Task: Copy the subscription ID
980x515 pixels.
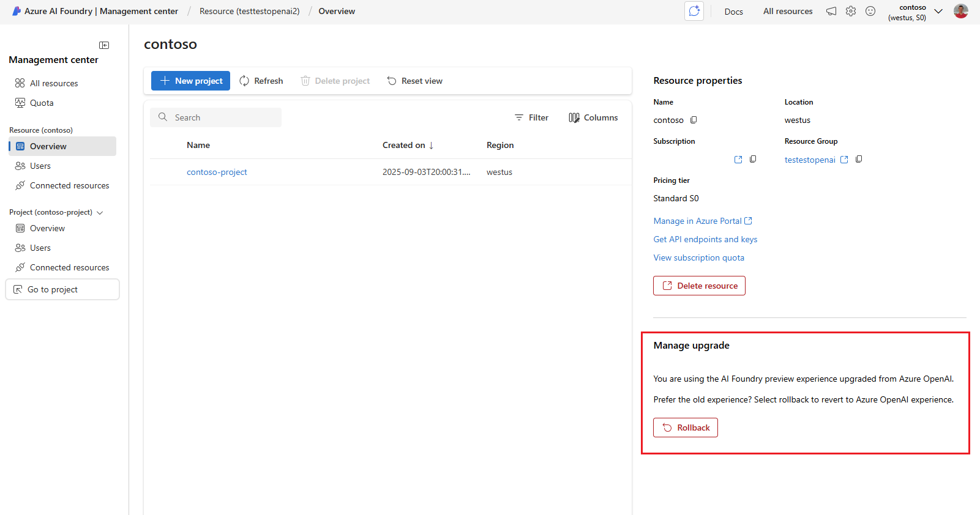Action: pyautogui.click(x=753, y=159)
